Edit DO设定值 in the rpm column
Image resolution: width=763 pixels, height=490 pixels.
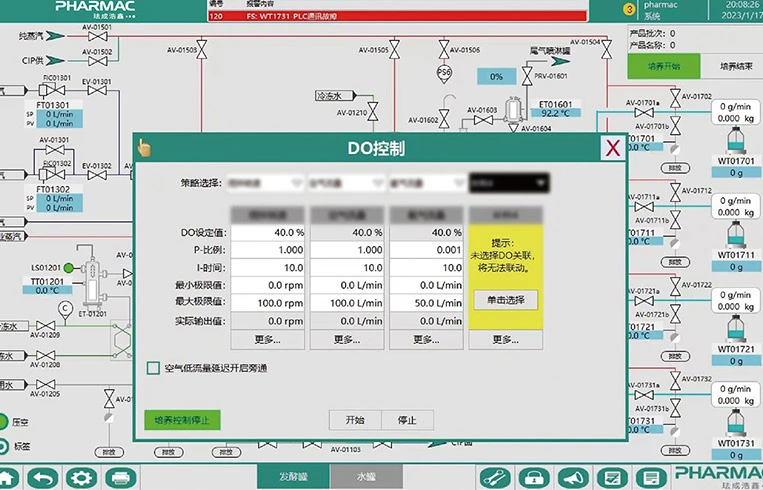tap(268, 233)
